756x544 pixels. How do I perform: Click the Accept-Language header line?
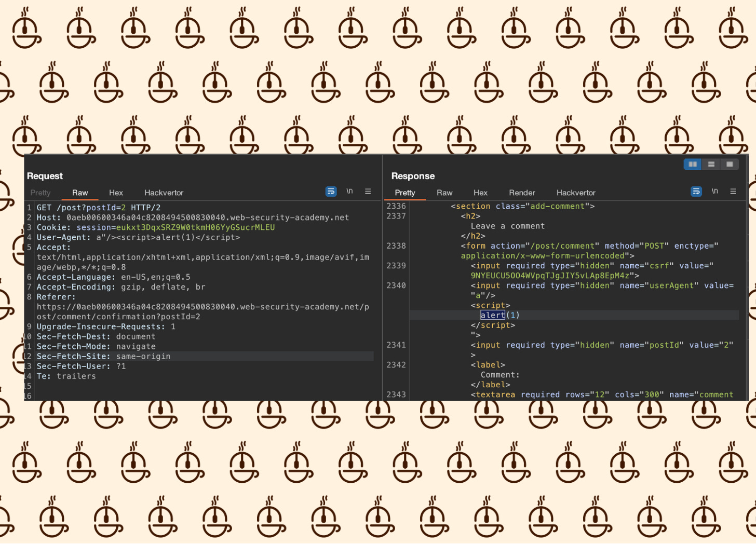click(x=113, y=277)
